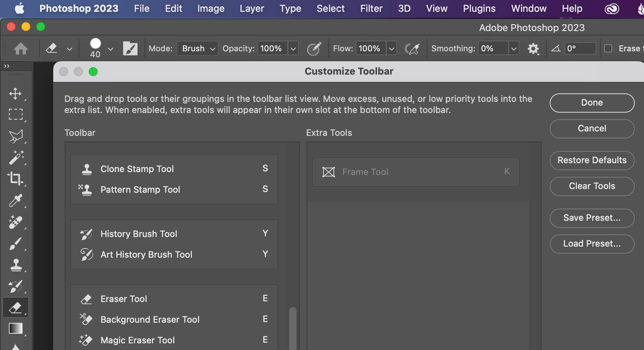Select the Spot Healing Brush tool
This screenshot has width=644, height=350.
coord(16,222)
